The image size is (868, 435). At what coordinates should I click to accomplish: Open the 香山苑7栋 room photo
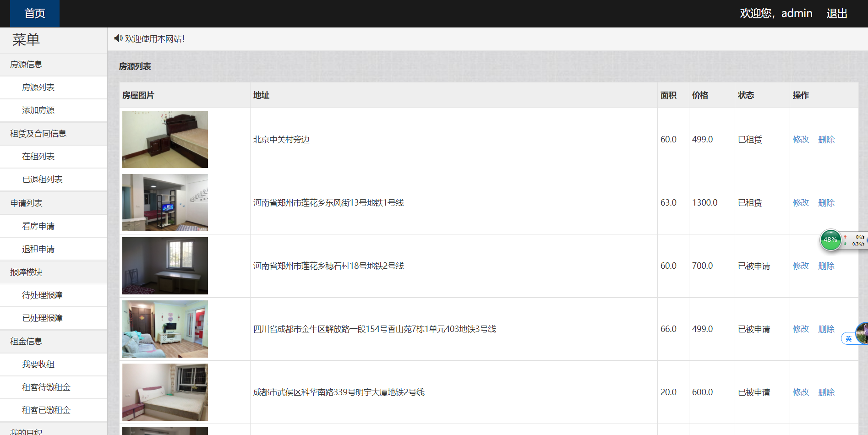point(165,329)
